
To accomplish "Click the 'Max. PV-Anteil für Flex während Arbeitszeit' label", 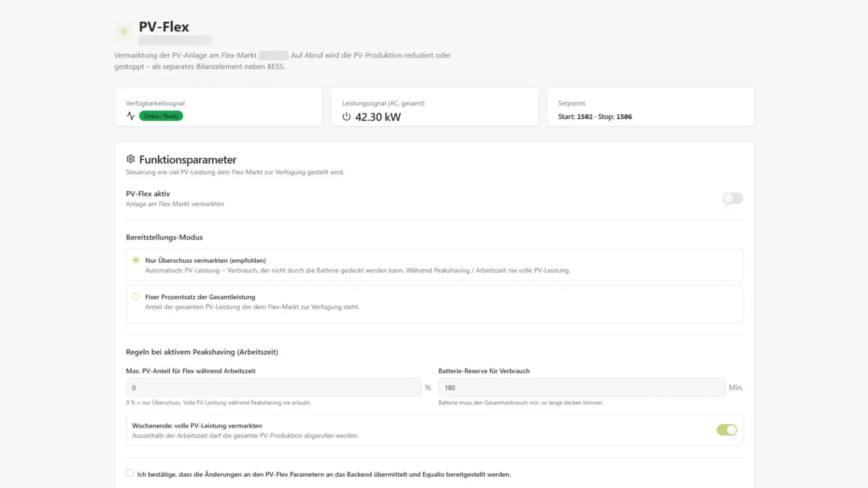I will click(191, 371).
